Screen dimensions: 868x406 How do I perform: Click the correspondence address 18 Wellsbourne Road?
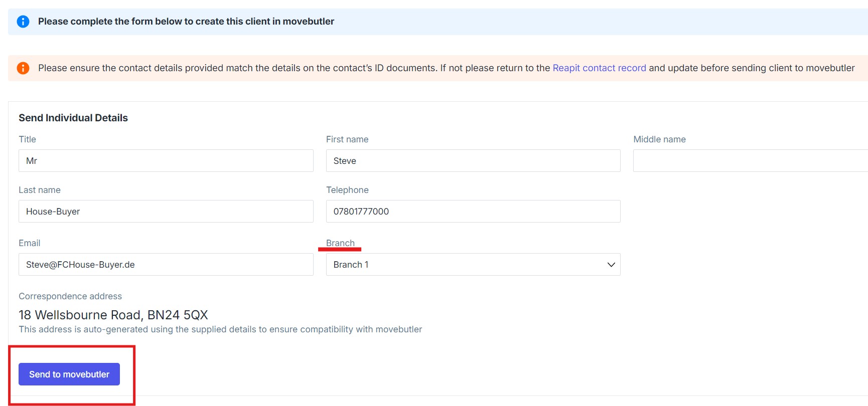click(x=113, y=315)
